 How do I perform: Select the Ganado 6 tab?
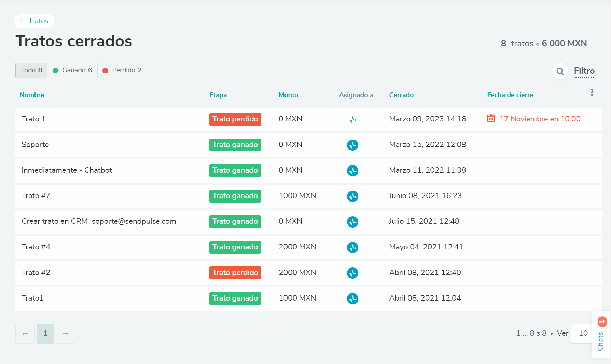[x=72, y=70]
